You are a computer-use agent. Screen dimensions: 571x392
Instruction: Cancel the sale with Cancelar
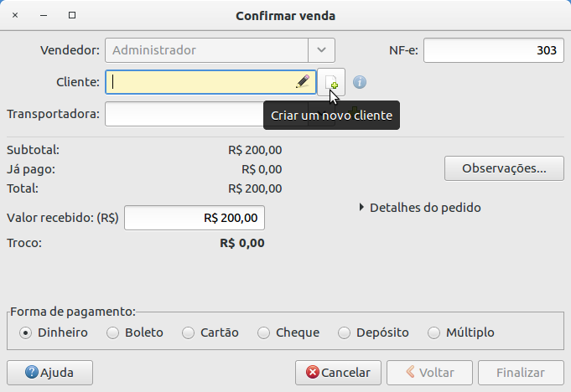tap(338, 373)
